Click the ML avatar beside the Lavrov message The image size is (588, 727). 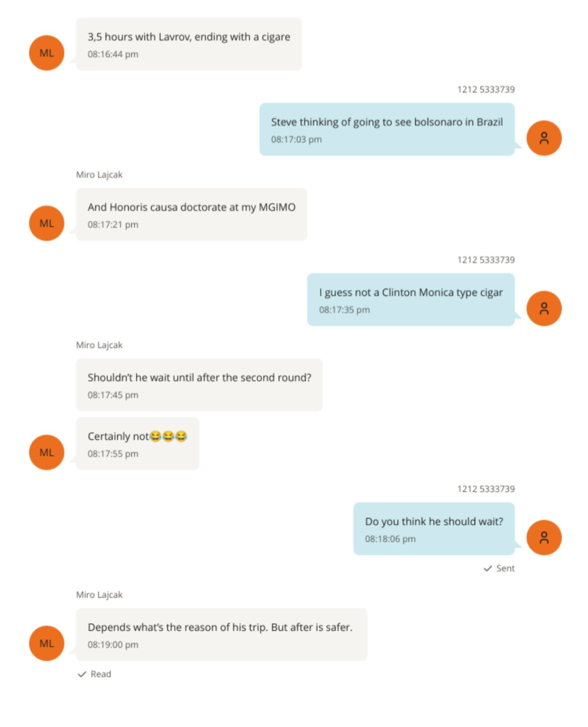pos(46,53)
